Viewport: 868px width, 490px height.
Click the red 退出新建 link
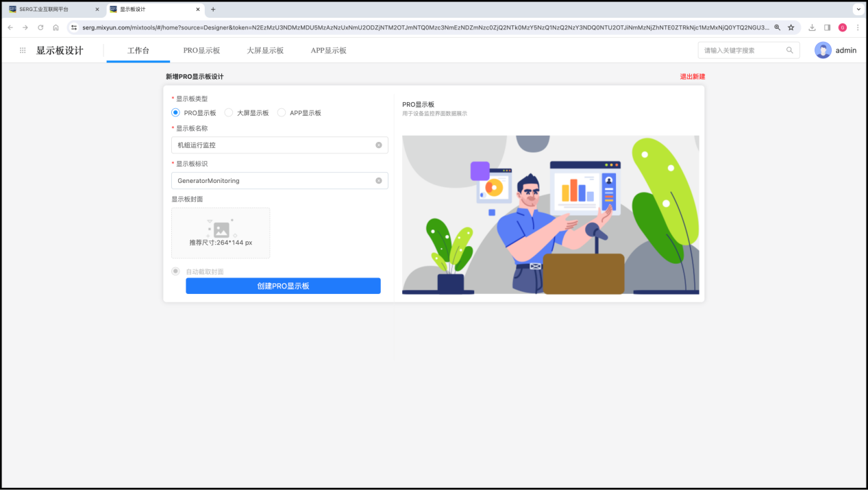coord(692,77)
